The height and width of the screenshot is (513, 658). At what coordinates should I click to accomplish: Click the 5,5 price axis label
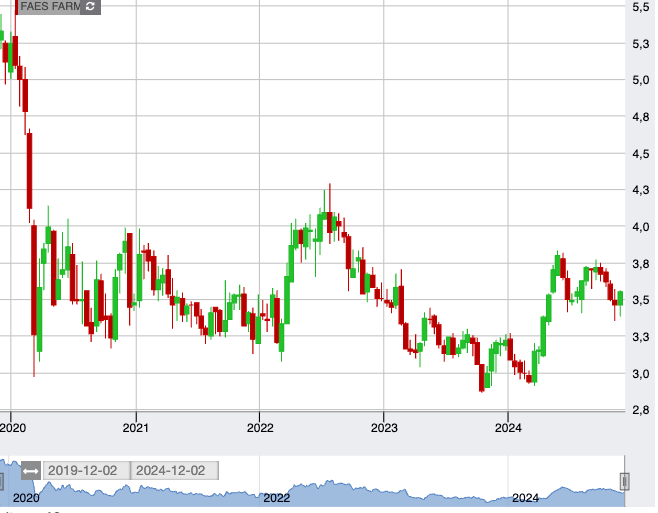[x=641, y=7]
